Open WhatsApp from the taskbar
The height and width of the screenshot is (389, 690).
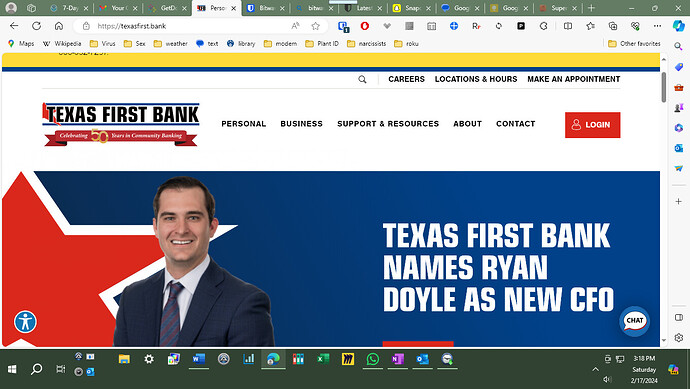coord(372,360)
